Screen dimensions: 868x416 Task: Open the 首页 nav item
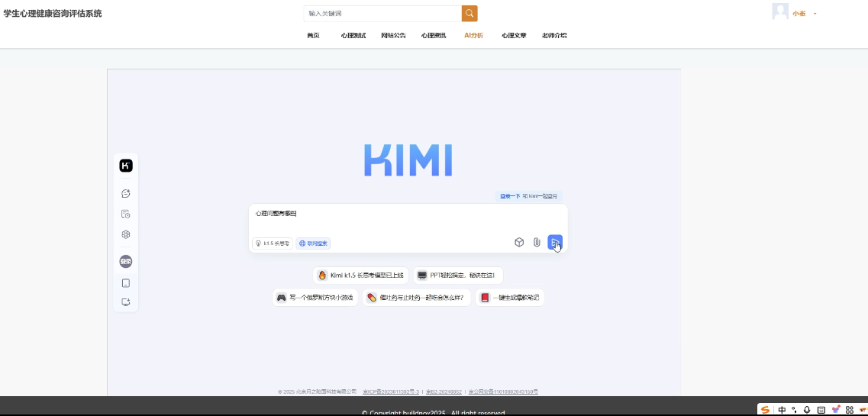tap(313, 35)
